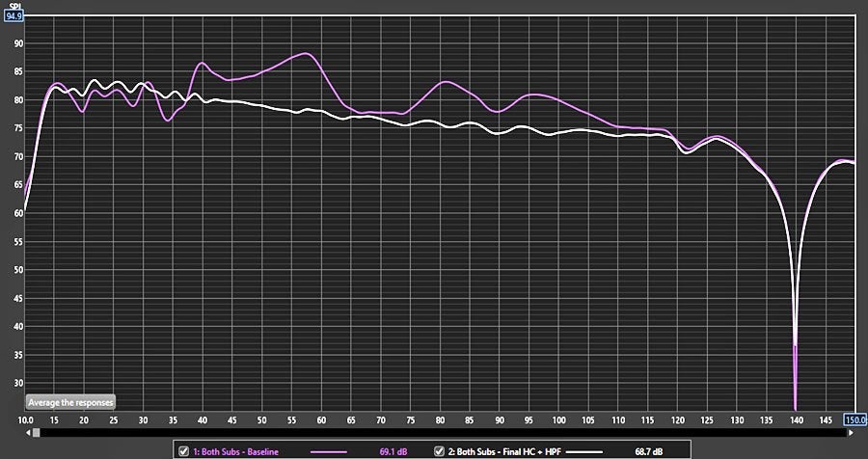The image size is (868, 459).
Task: Click the 10.0 frequency axis start label
Action: [x=25, y=420]
